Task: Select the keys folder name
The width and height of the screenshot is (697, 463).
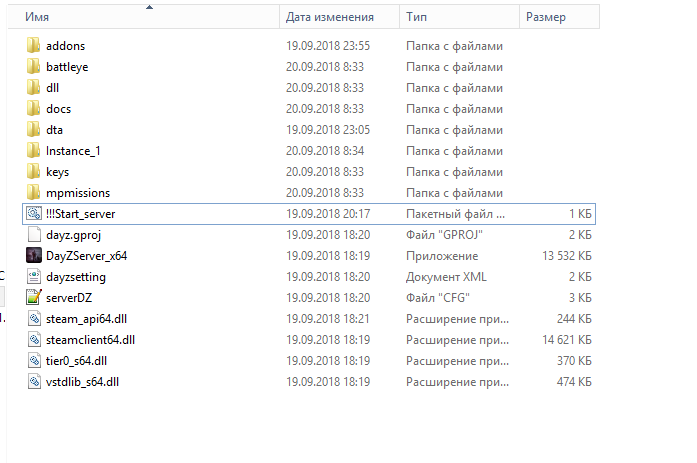Action: (x=57, y=172)
